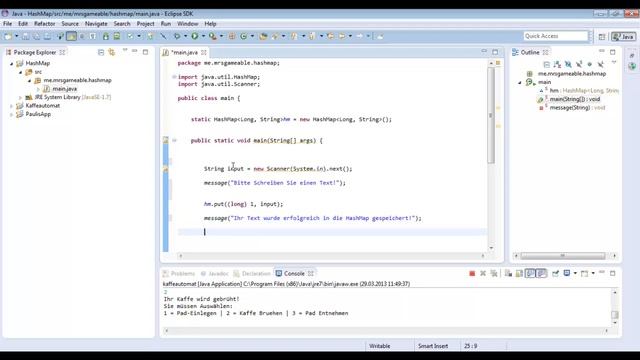Collapse the HashMap project tree node
This screenshot has width=640, height=360.
click(x=11, y=64)
